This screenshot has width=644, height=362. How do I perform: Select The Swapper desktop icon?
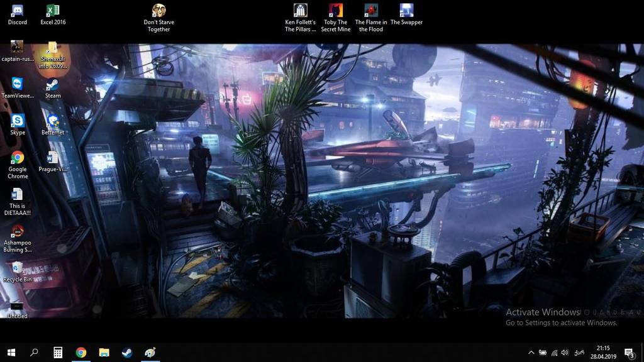click(x=406, y=15)
